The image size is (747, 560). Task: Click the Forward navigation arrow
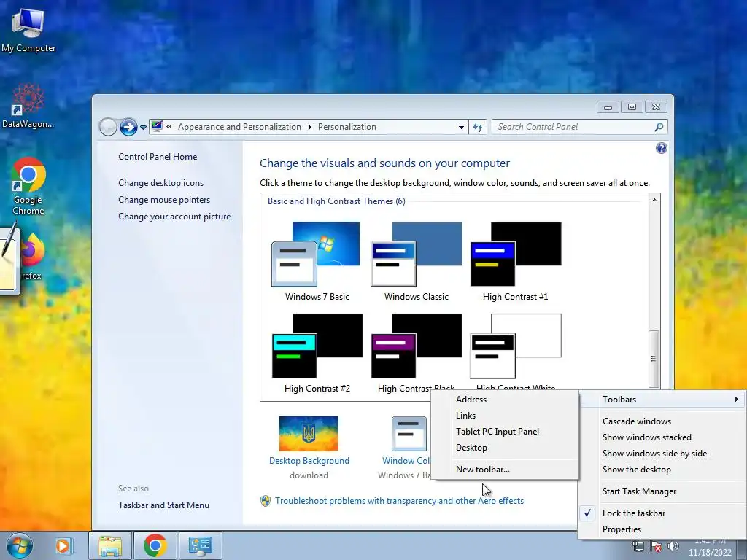[128, 127]
